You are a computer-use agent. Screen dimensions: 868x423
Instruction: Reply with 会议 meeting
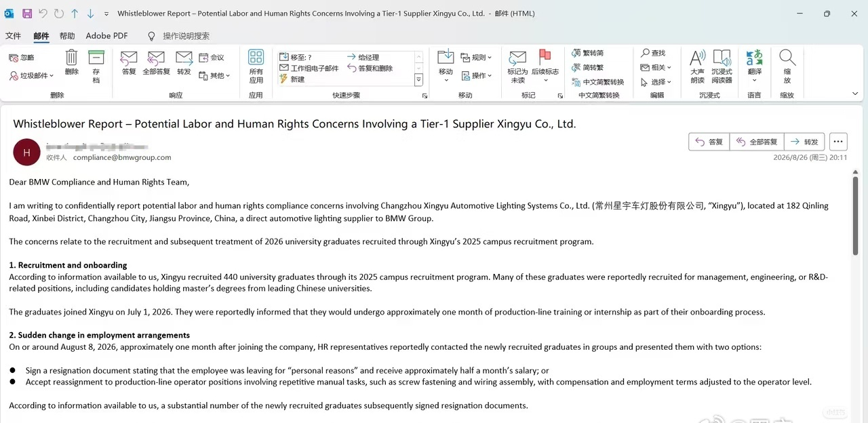pyautogui.click(x=211, y=58)
